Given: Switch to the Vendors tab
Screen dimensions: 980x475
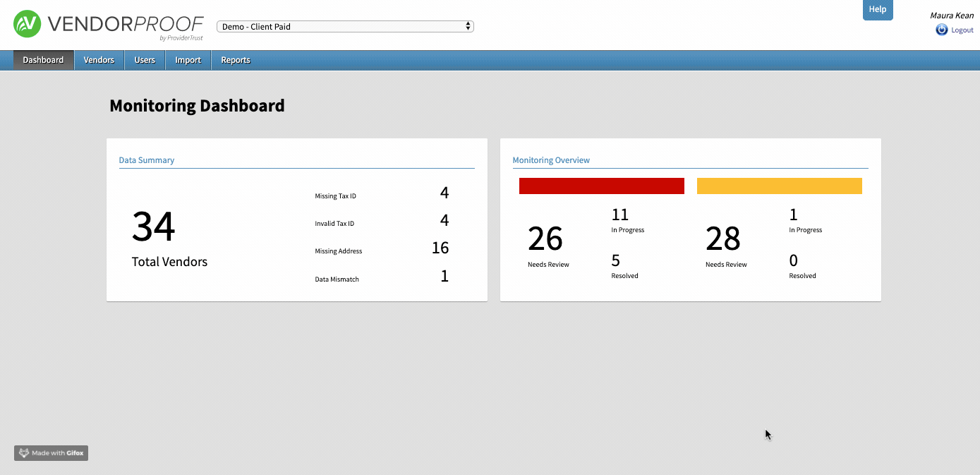Looking at the screenshot, I should pyautogui.click(x=99, y=60).
